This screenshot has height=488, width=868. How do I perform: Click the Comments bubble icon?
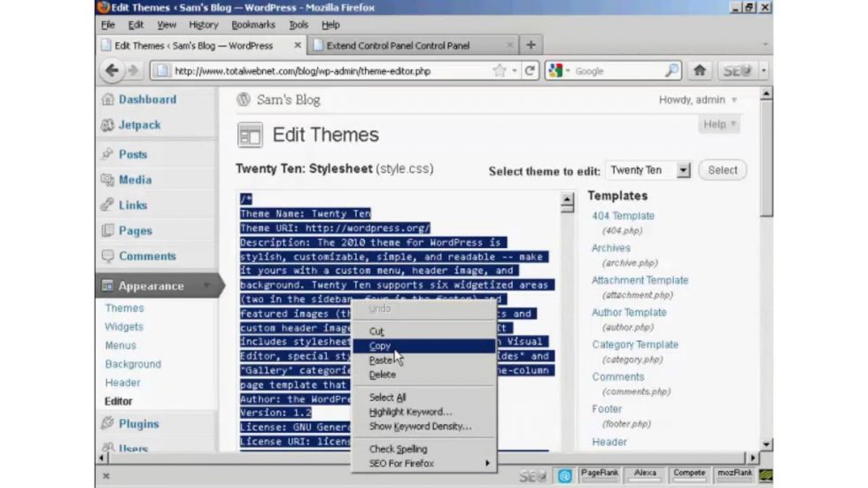[108, 256]
